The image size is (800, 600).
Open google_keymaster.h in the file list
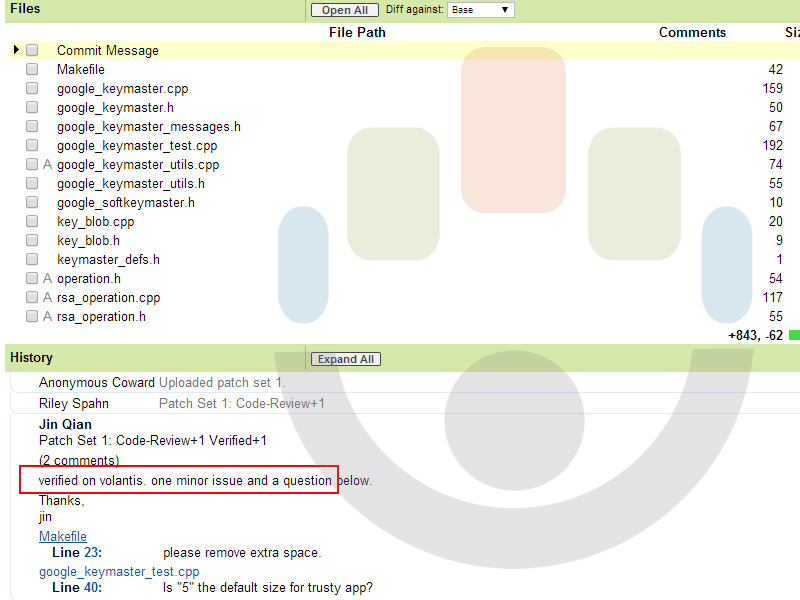[115, 108]
